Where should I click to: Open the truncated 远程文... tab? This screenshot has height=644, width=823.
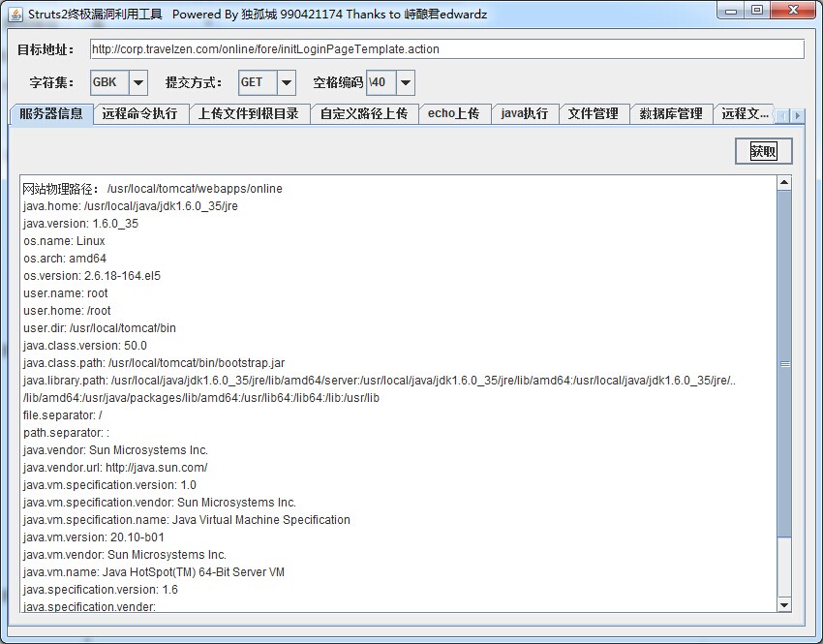745,114
